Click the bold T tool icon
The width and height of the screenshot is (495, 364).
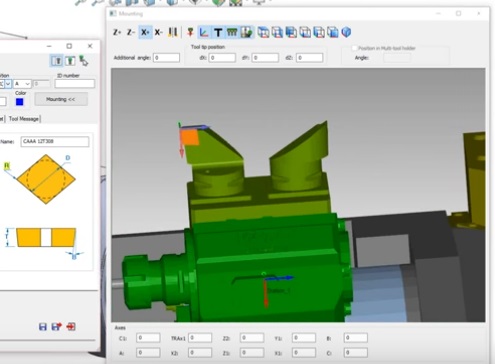coord(218,32)
